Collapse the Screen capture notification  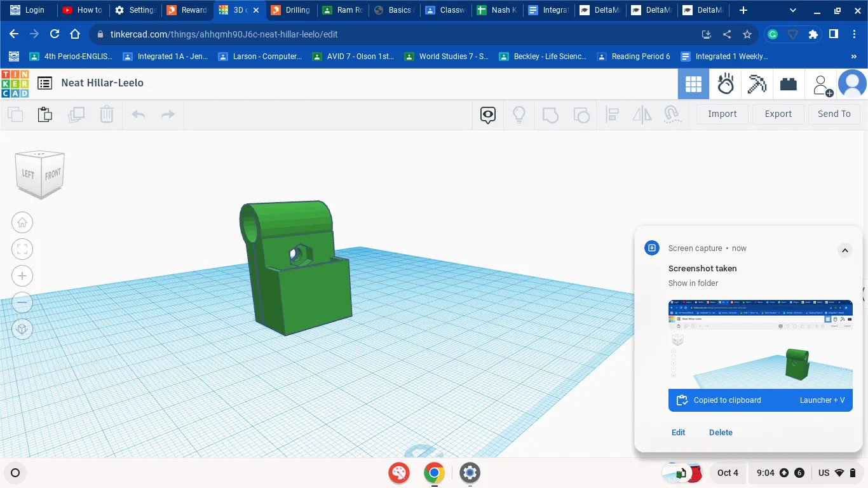click(844, 250)
